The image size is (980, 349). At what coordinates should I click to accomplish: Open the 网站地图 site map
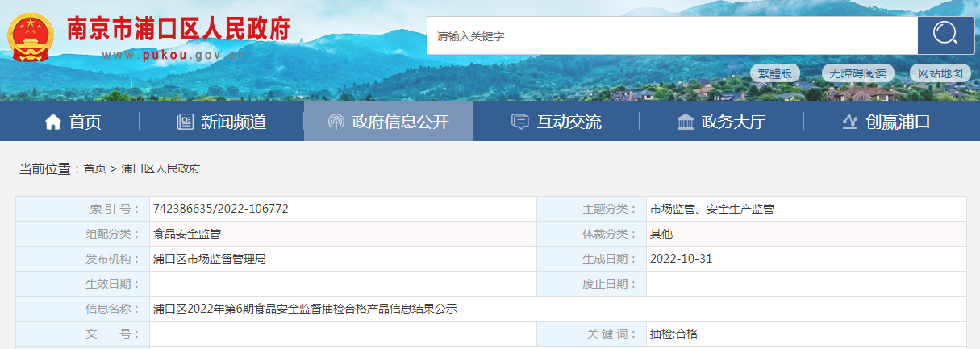(x=940, y=73)
